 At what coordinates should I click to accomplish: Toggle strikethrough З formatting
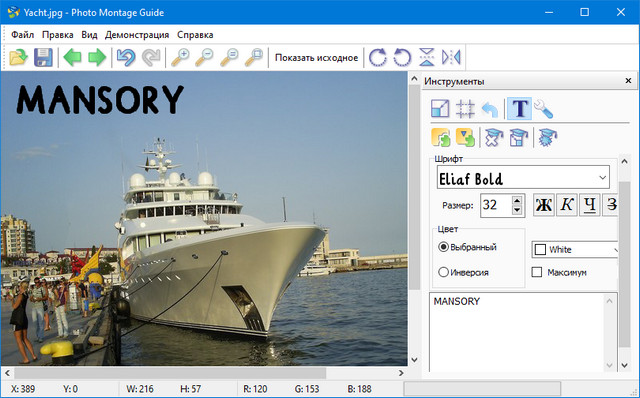tap(611, 205)
